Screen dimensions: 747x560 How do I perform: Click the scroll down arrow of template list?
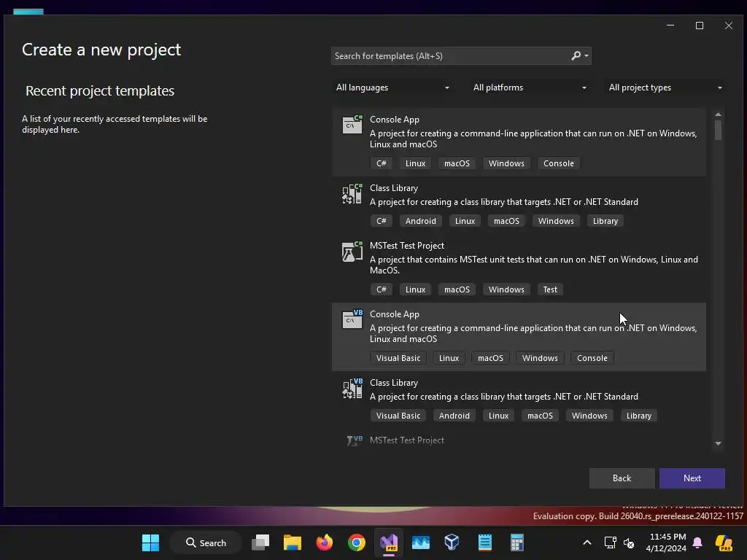(x=718, y=443)
